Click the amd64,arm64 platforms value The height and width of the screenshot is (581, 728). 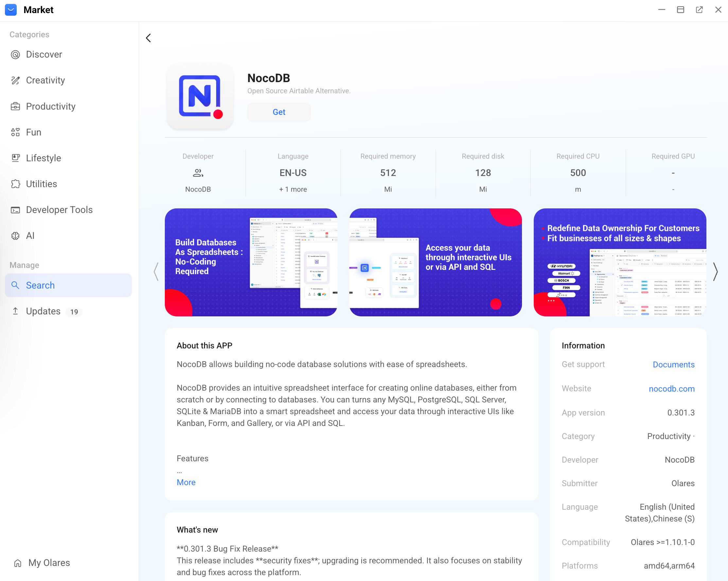click(x=669, y=566)
